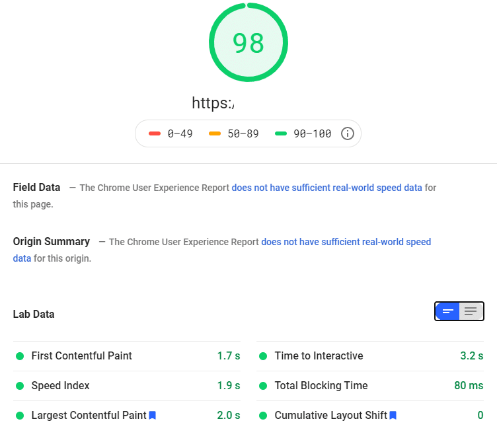497x448 pixels.
Task: Click Largest Contentful Paint bookmark icon
Action: (x=152, y=416)
